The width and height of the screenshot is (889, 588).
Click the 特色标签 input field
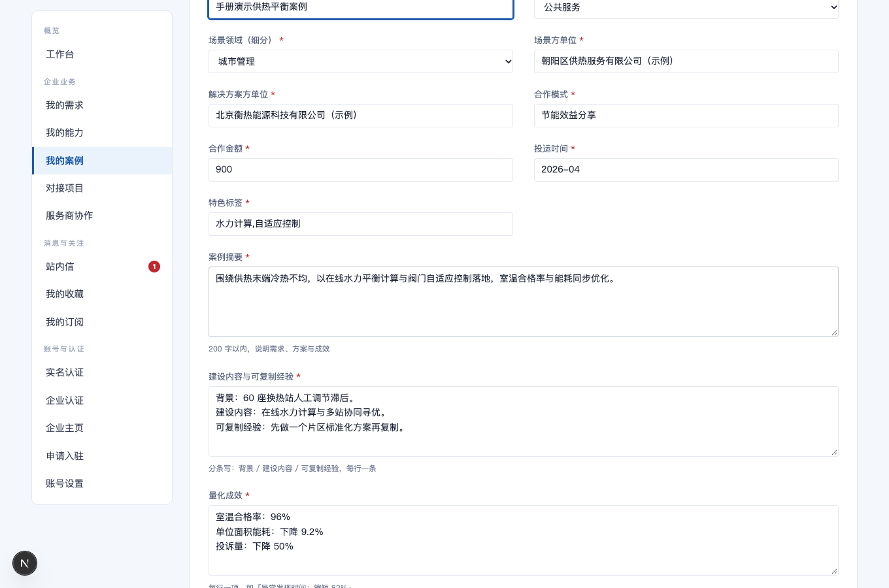click(361, 224)
